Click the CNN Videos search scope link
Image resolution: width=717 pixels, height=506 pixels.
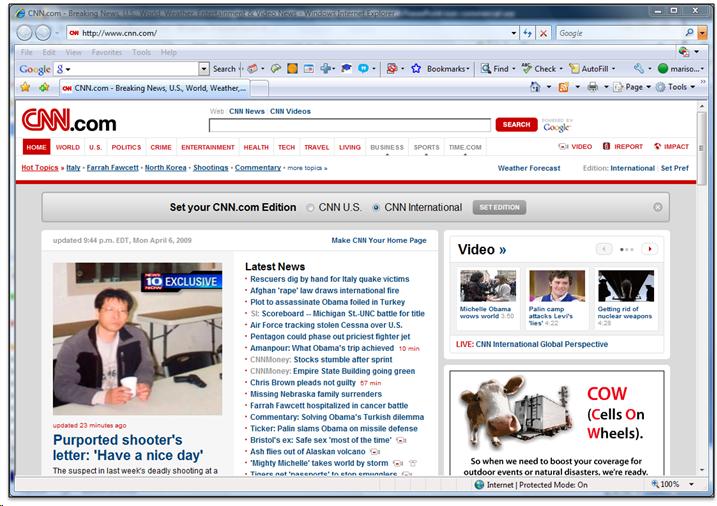[290, 111]
